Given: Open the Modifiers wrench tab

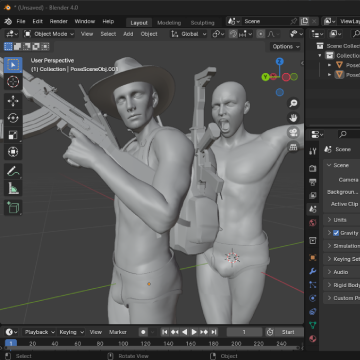Looking at the screenshot, I should [312, 271].
